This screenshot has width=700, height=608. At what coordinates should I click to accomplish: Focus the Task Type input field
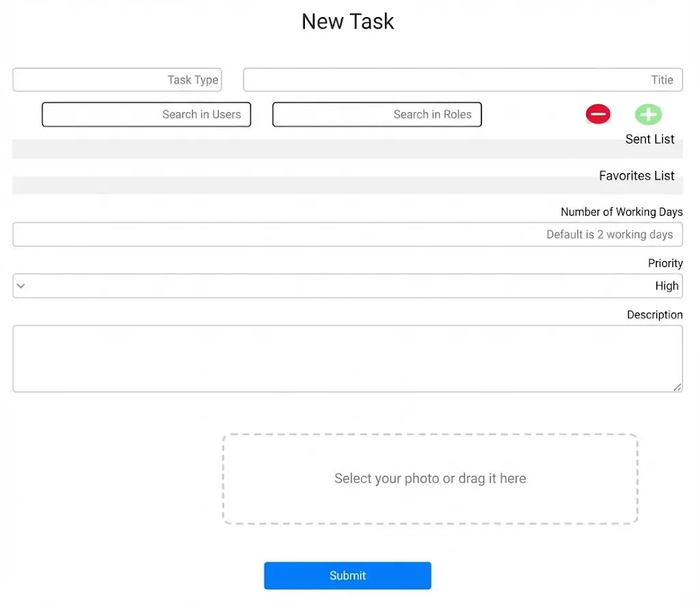(x=117, y=80)
